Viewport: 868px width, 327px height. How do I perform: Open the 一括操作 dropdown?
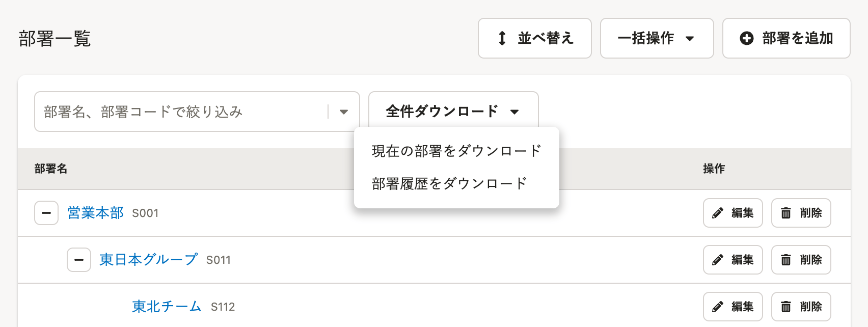pos(657,38)
